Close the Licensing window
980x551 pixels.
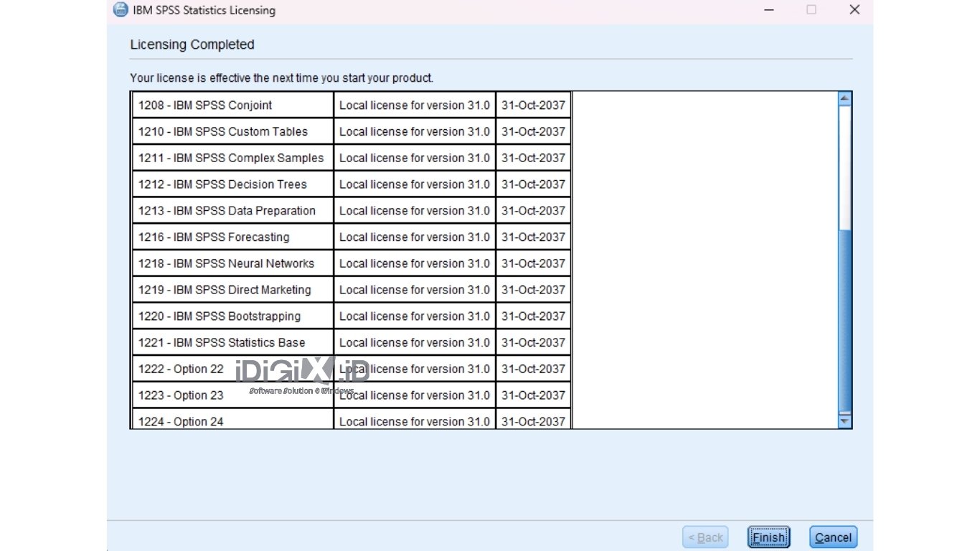854,10
